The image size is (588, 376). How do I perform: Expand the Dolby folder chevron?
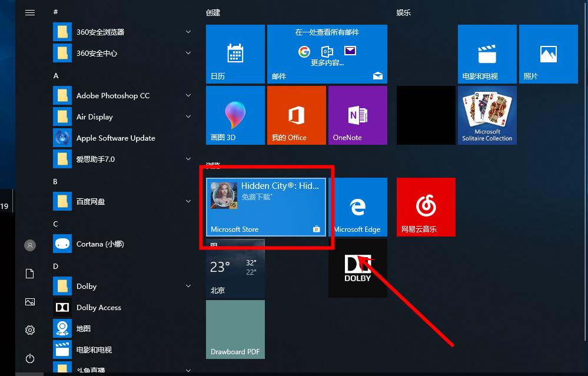[x=188, y=286]
